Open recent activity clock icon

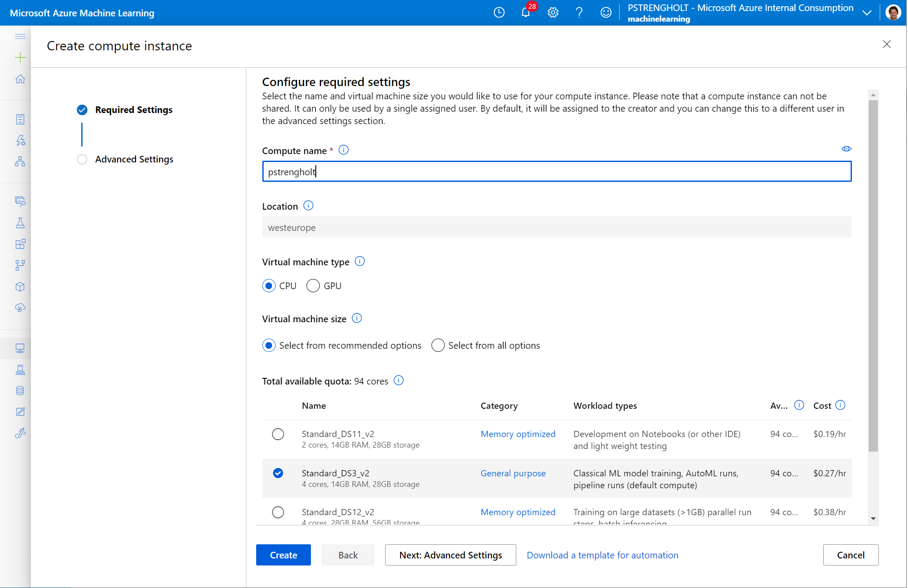coord(499,12)
